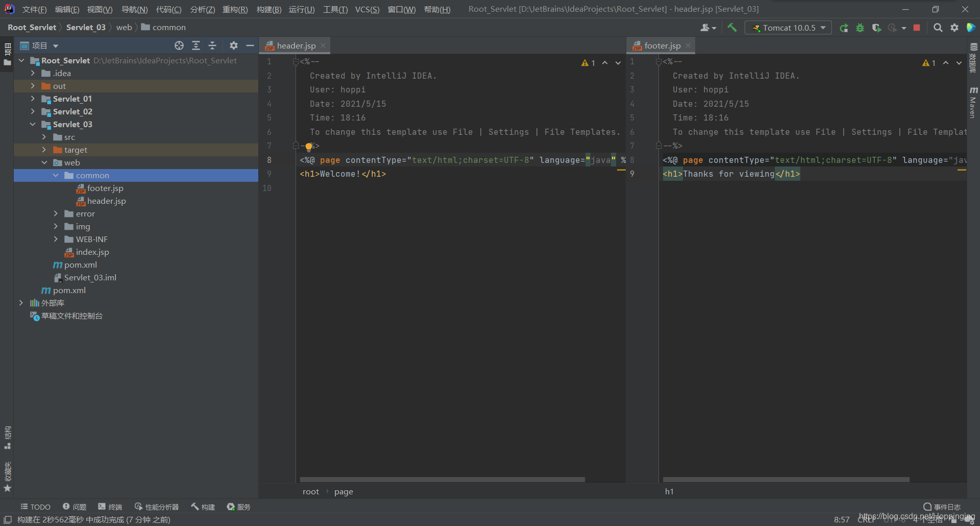
Task: Click locate-in-project target icon
Action: pos(179,45)
